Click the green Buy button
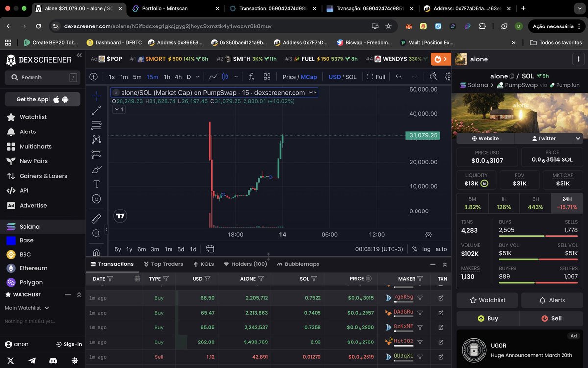This screenshot has width=588, height=368. pyautogui.click(x=488, y=318)
